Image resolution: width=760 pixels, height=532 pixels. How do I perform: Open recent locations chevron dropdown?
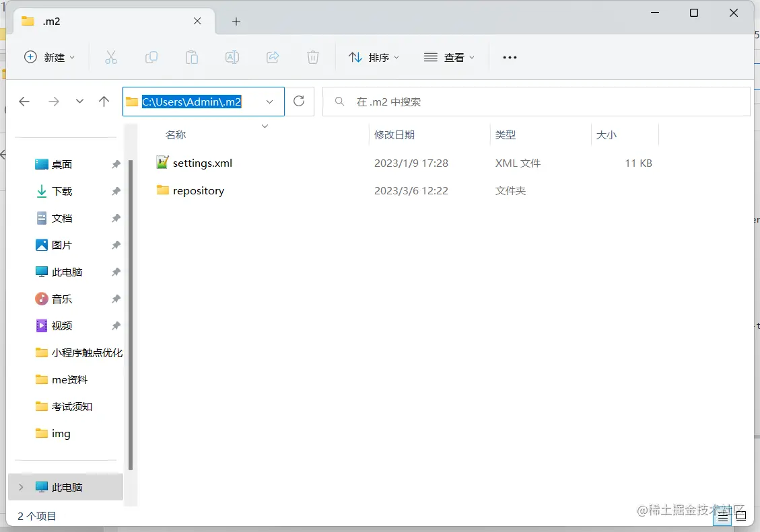click(x=79, y=101)
